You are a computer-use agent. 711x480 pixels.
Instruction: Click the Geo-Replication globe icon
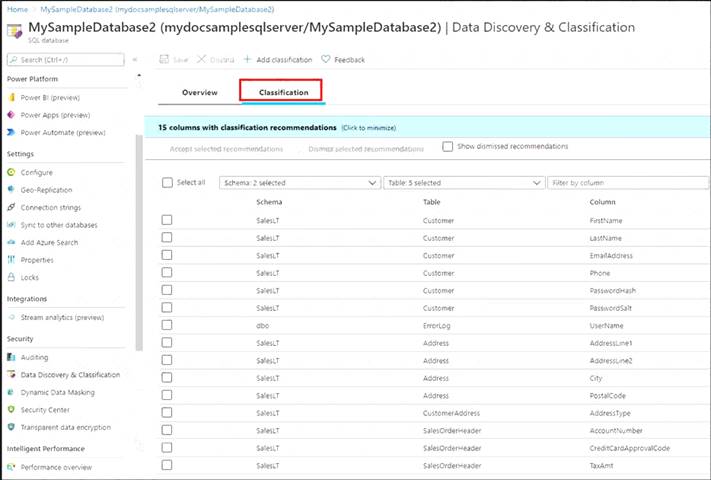[x=11, y=190]
